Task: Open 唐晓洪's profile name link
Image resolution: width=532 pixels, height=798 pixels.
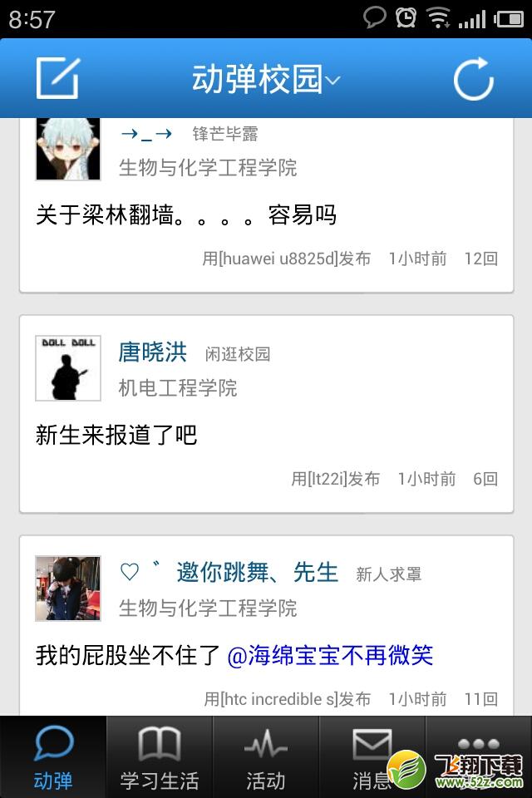Action: tap(153, 352)
